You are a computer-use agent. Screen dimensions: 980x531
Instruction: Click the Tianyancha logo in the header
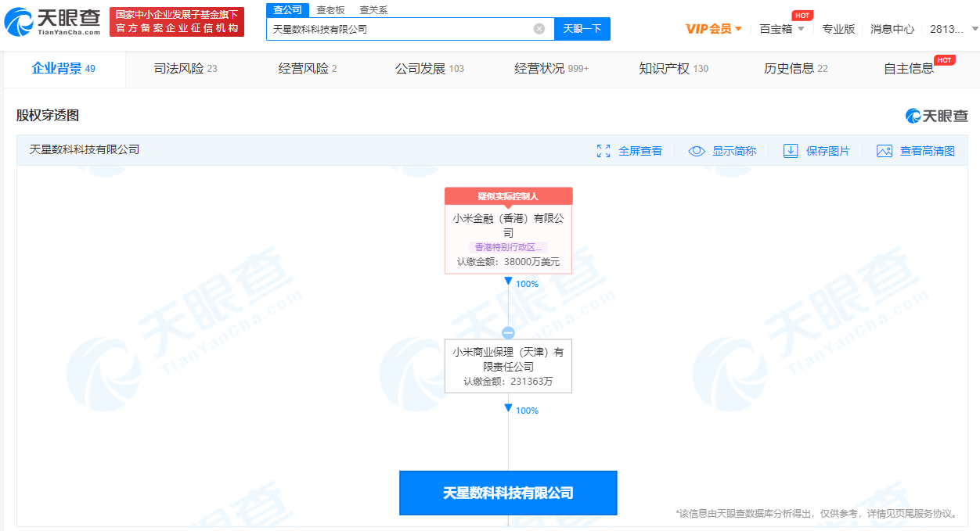coord(52,23)
